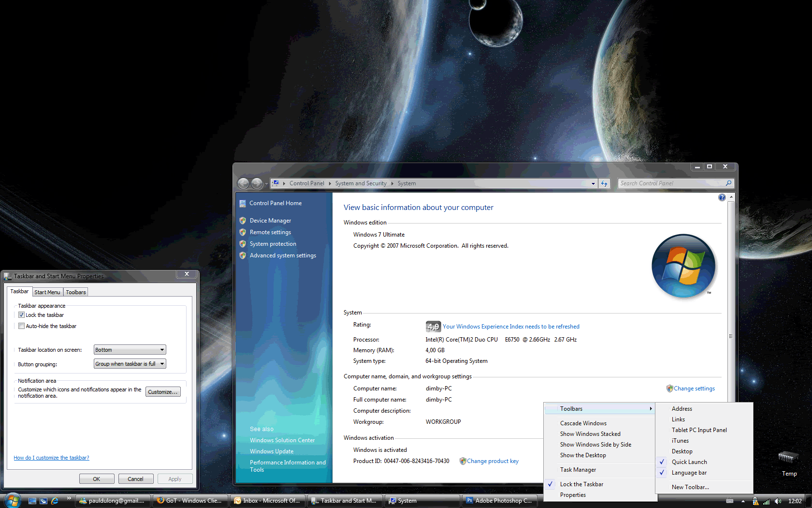
Task: Launch Internet Explorer from quick launch
Action: pos(55,501)
